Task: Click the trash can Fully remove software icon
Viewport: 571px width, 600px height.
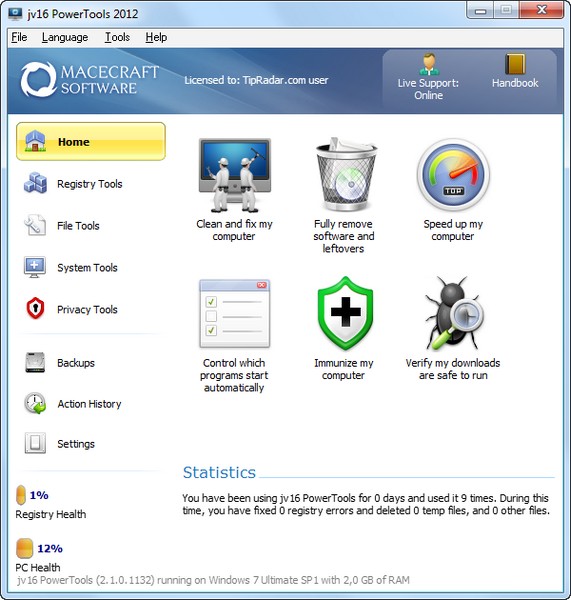Action: 346,174
